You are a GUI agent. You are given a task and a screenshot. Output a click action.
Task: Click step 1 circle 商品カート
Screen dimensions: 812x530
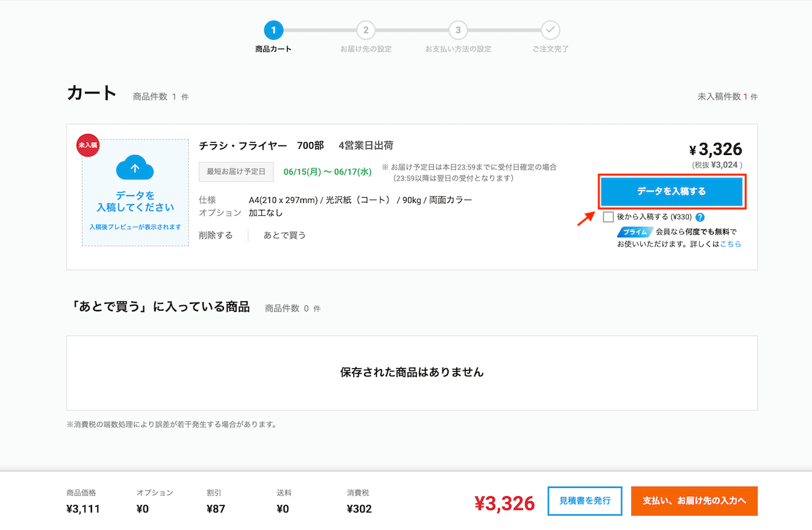273,30
